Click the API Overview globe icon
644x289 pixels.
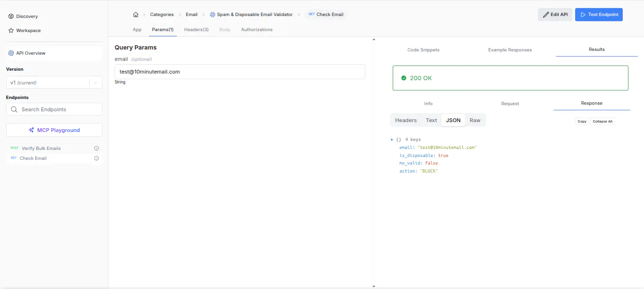tap(11, 53)
